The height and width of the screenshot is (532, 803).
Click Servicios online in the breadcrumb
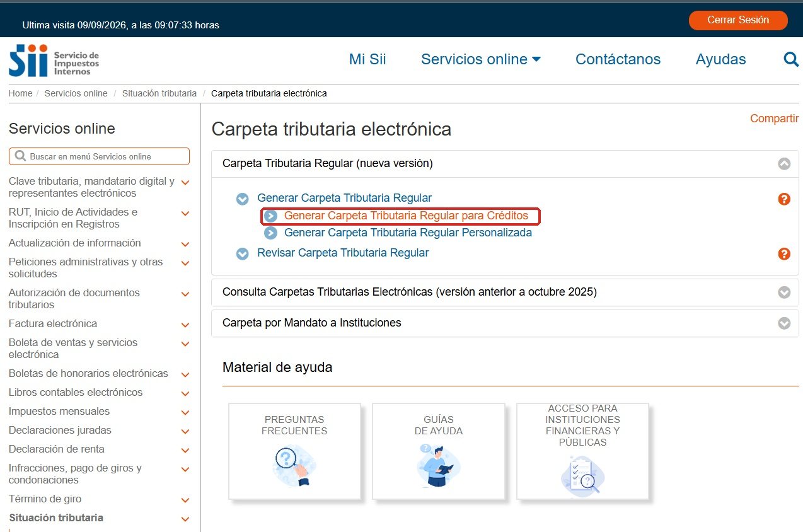point(76,93)
